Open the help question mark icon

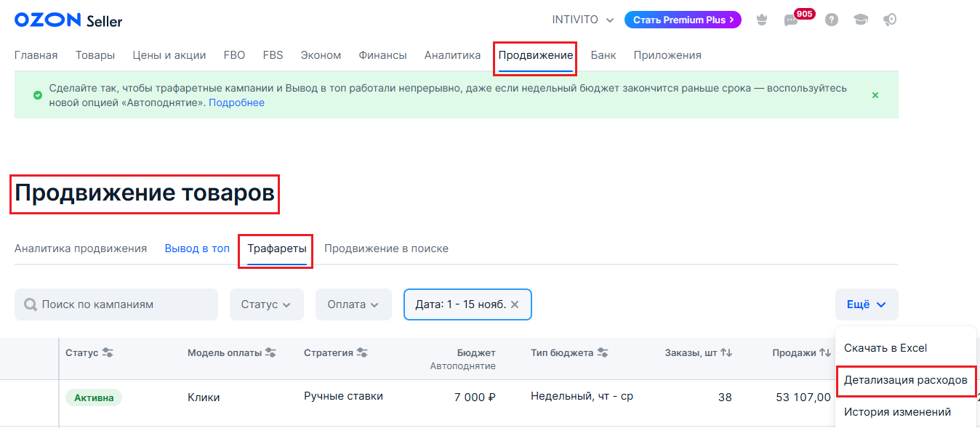pyautogui.click(x=832, y=20)
